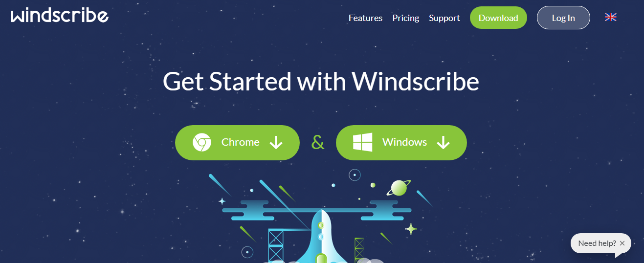Click the Log In button
Image resolution: width=644 pixels, height=263 pixels.
[x=563, y=18]
